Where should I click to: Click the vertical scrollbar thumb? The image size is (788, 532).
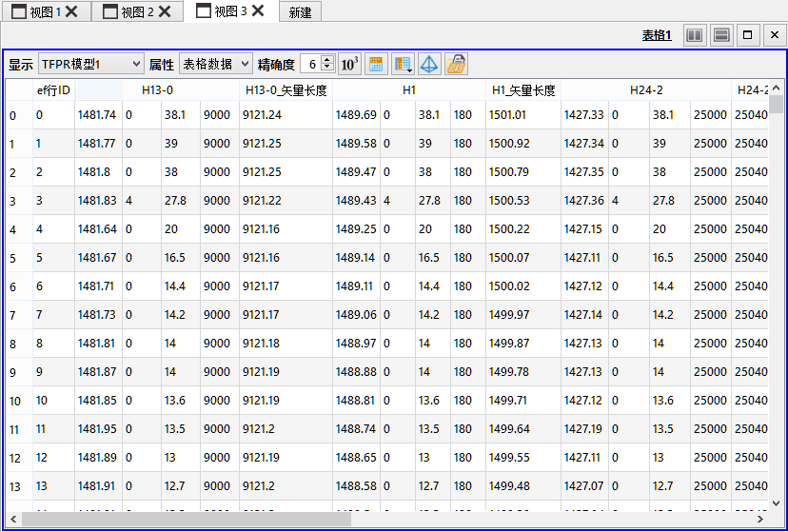pyautogui.click(x=776, y=104)
